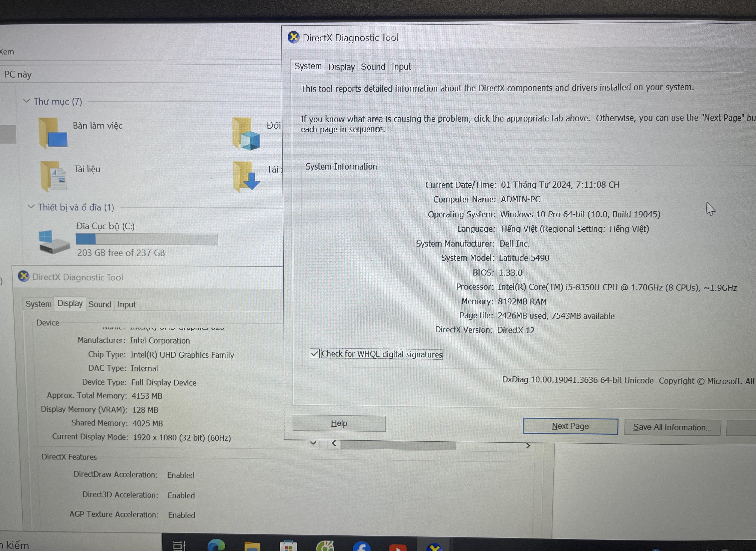The width and height of the screenshot is (756, 551).
Task: Open the Downloads folder (Tải...)
Action: click(246, 177)
